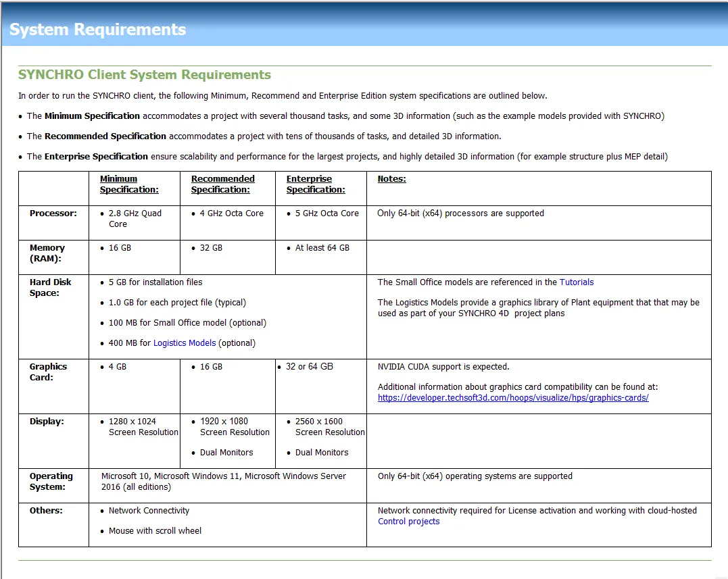Click the '1920 x 1080' display resolution
This screenshot has width=728, height=579.
[224, 422]
